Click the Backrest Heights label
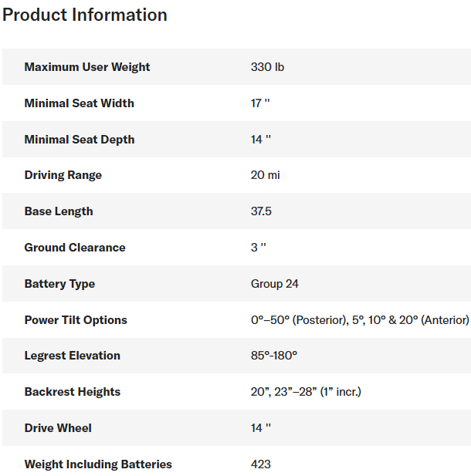The width and height of the screenshot is (471, 476). coord(73,392)
